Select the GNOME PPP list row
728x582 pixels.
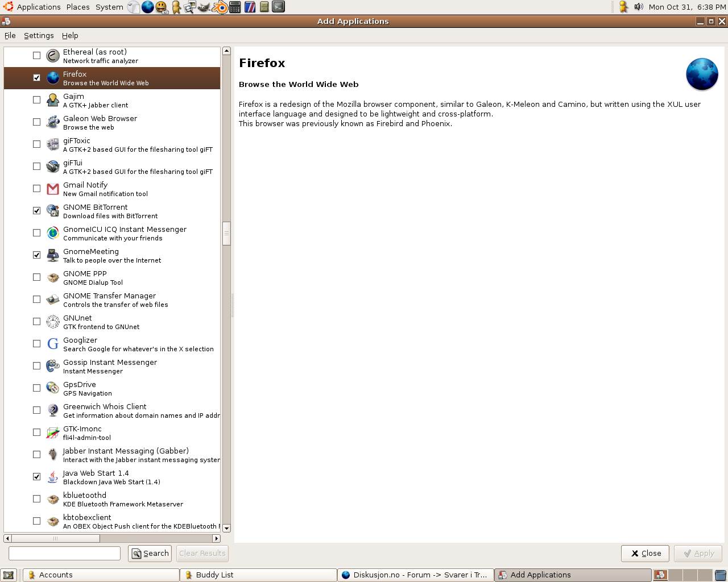112,277
